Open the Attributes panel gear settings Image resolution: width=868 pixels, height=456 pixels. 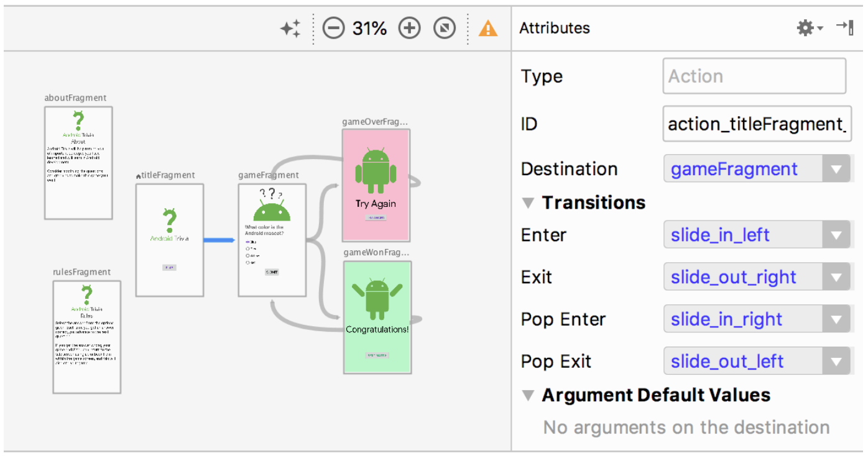click(809, 28)
